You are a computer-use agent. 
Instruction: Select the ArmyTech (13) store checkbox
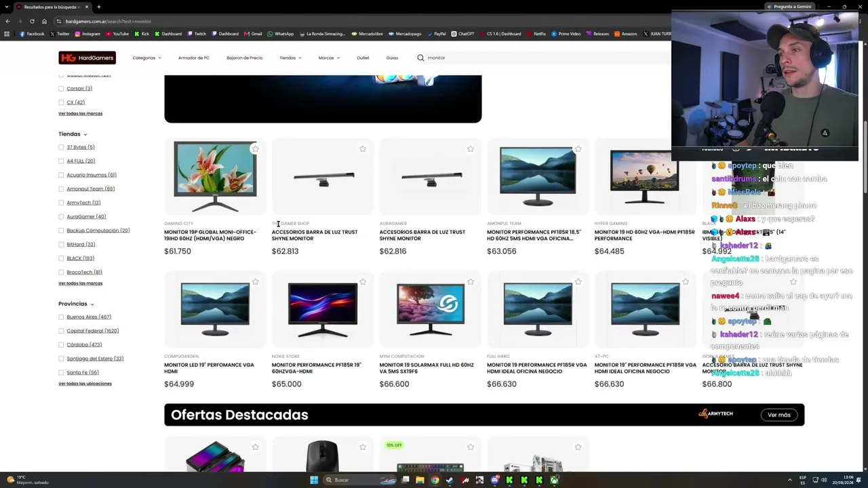tap(61, 203)
